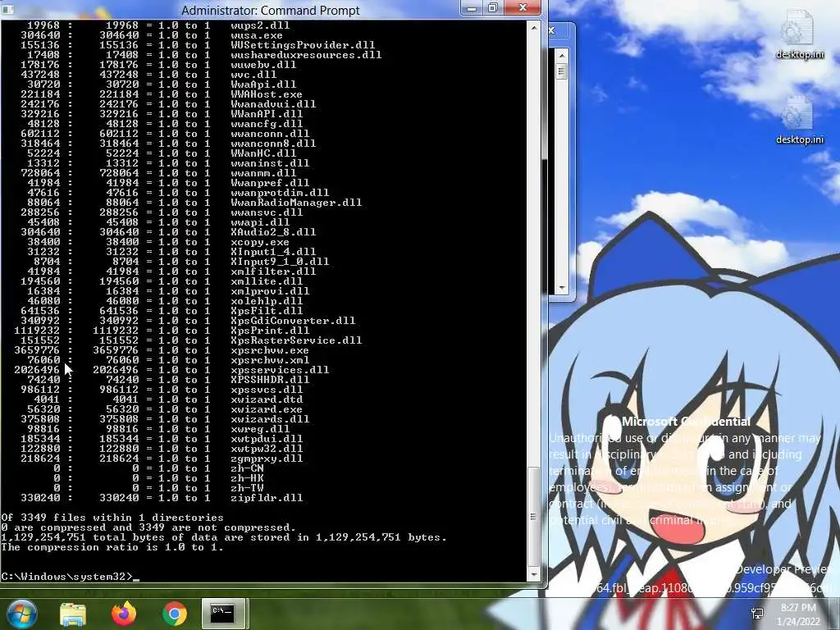The height and width of the screenshot is (630, 840).
Task: Click the size value 3659776 in first column
Action: tap(37, 350)
